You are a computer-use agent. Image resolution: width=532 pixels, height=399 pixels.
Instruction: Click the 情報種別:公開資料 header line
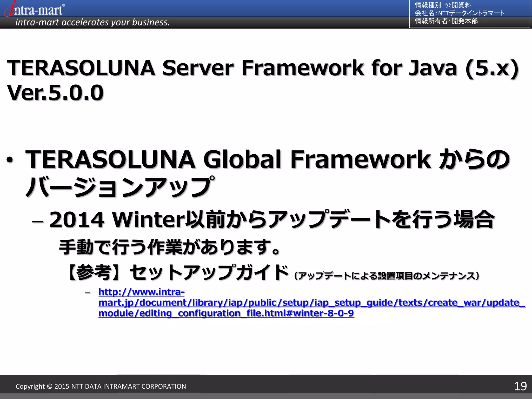tap(443, 5)
